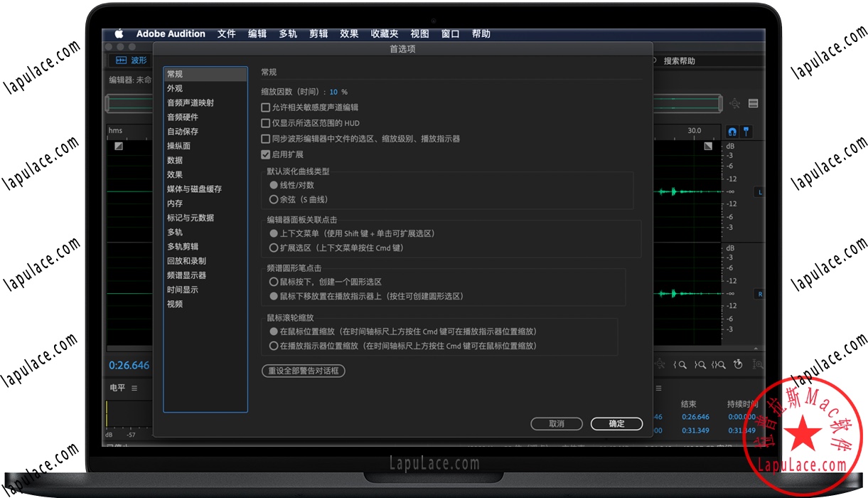The width and height of the screenshot is (868, 498).
Task: Open the 效果 menu
Action: click(x=349, y=33)
